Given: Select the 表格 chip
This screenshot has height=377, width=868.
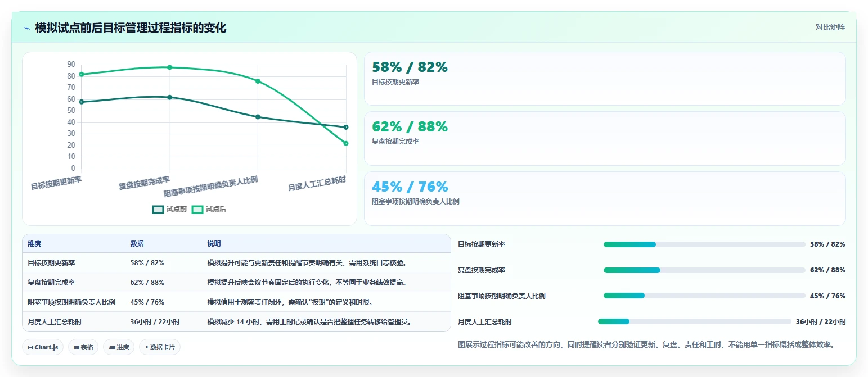Looking at the screenshot, I should [x=83, y=347].
